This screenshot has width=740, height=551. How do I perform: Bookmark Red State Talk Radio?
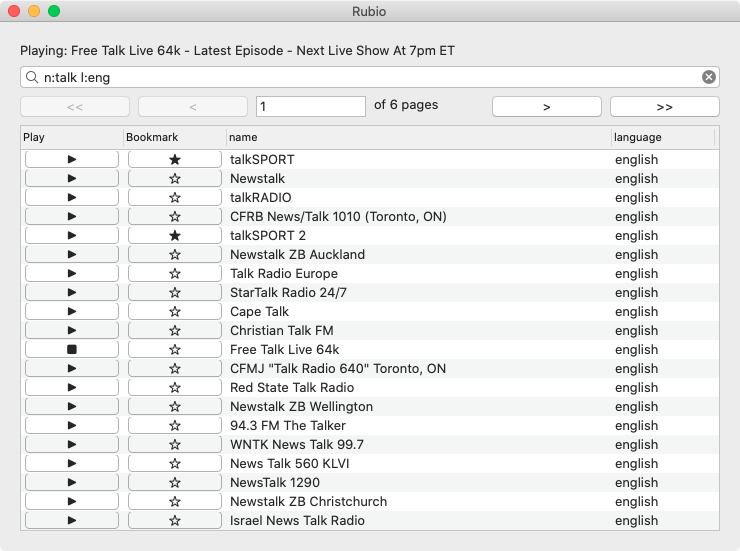coord(175,387)
